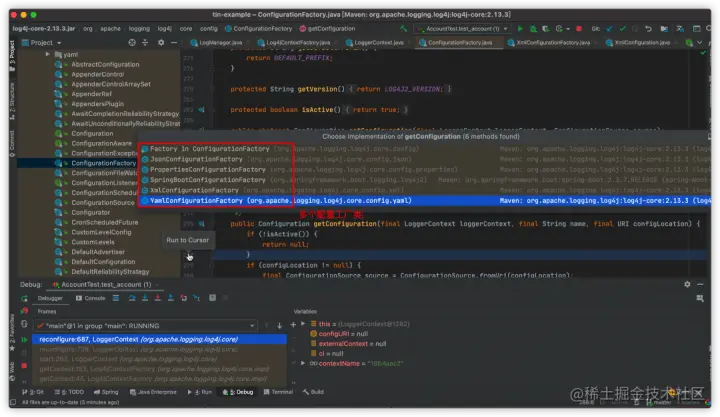The height and width of the screenshot is (417, 720).
Task: Expand the contextName variable in Variables pane
Action: click(303, 363)
